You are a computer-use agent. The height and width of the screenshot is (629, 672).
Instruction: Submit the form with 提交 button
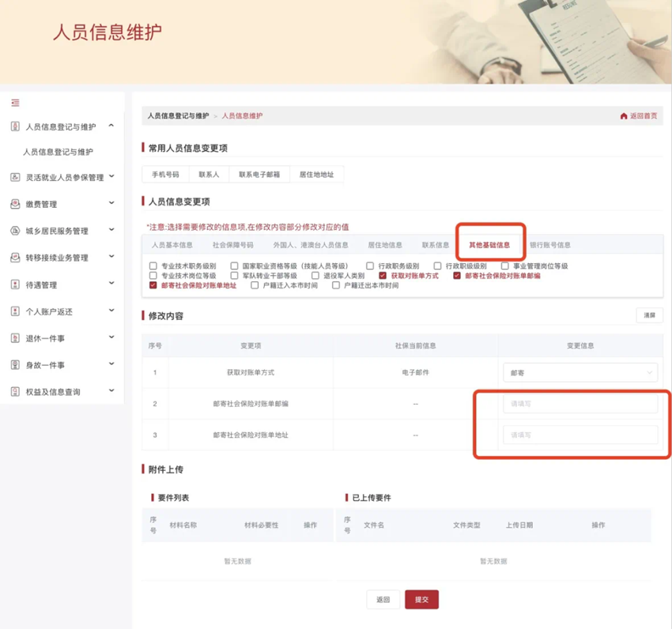pos(421,600)
